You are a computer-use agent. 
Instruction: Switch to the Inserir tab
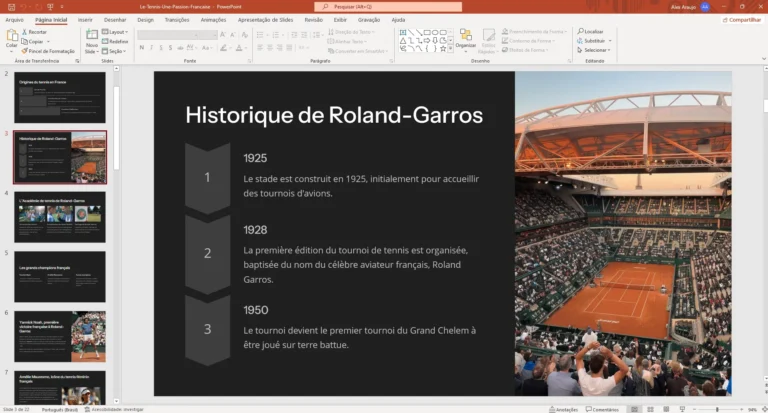pos(85,20)
